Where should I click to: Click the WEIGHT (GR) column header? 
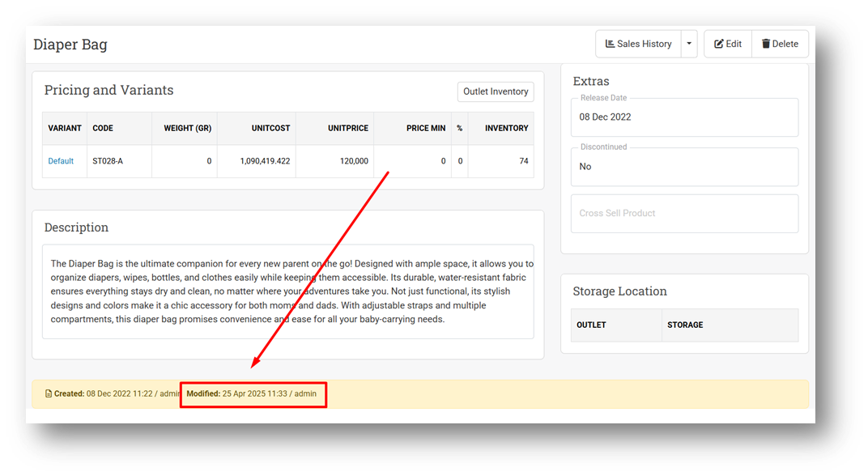[x=185, y=128]
